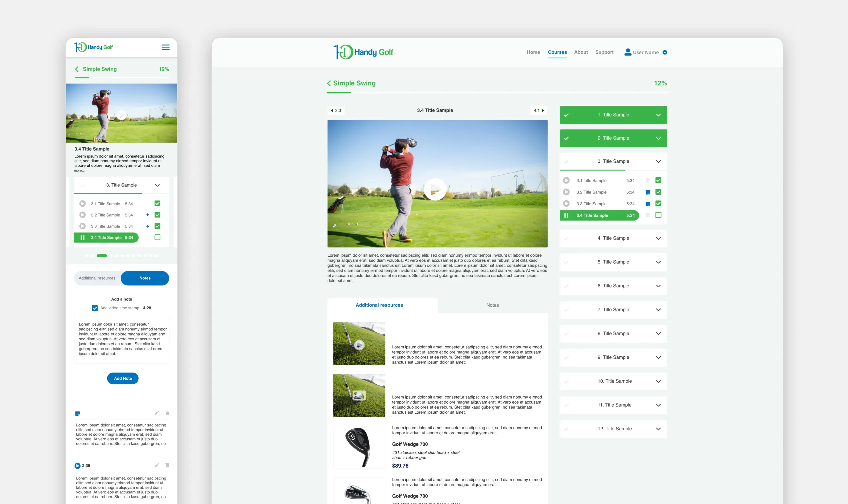
Task: Switch to desktop Notes tab
Action: click(x=492, y=305)
